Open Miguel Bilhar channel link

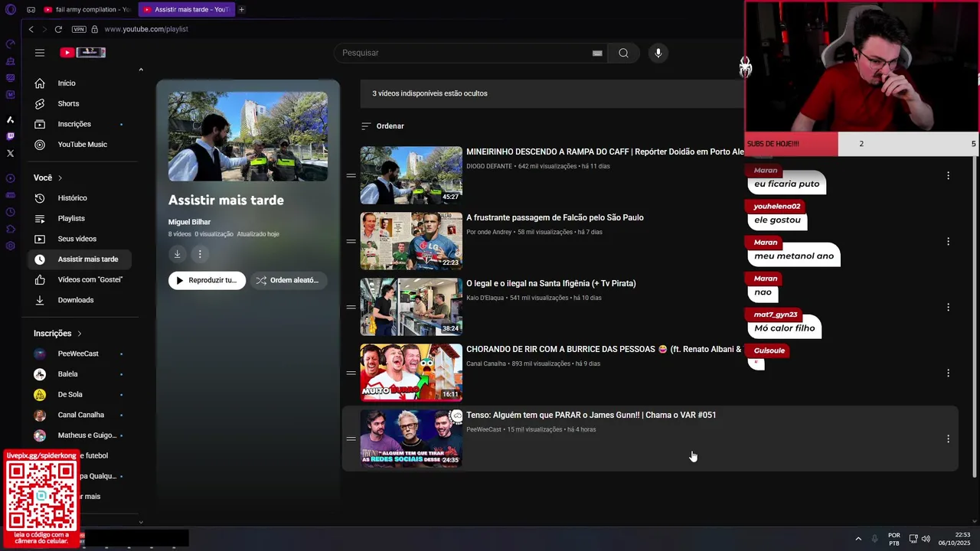[189, 222]
